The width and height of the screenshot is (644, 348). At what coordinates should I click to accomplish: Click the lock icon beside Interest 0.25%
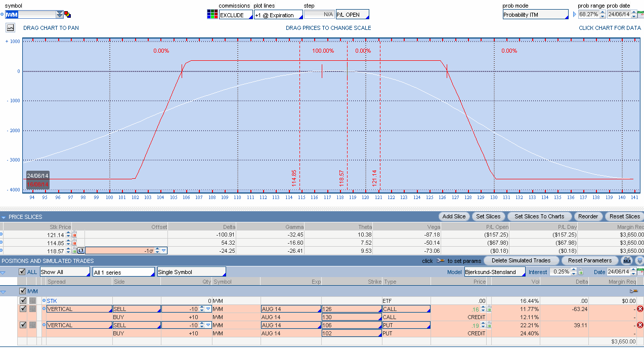581,272
